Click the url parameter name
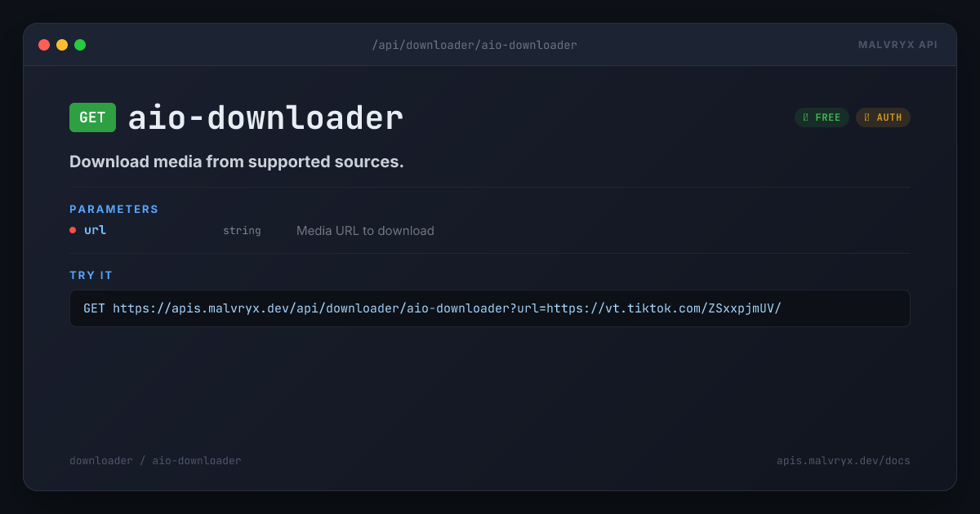Screen dimensions: 980x514 coord(96,230)
